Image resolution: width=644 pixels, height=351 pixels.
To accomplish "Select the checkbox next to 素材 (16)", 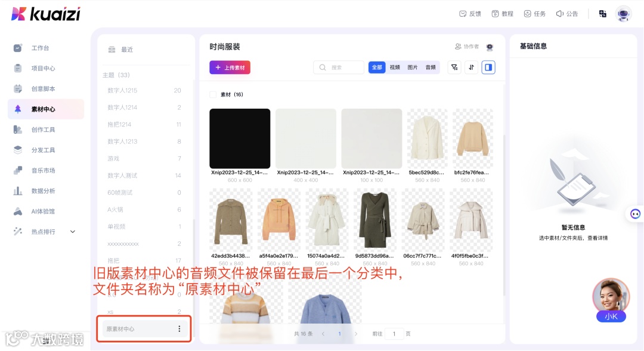I will tap(213, 94).
